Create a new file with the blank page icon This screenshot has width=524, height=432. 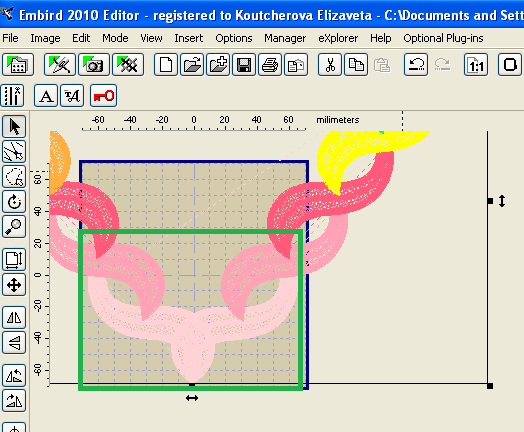click(x=166, y=64)
